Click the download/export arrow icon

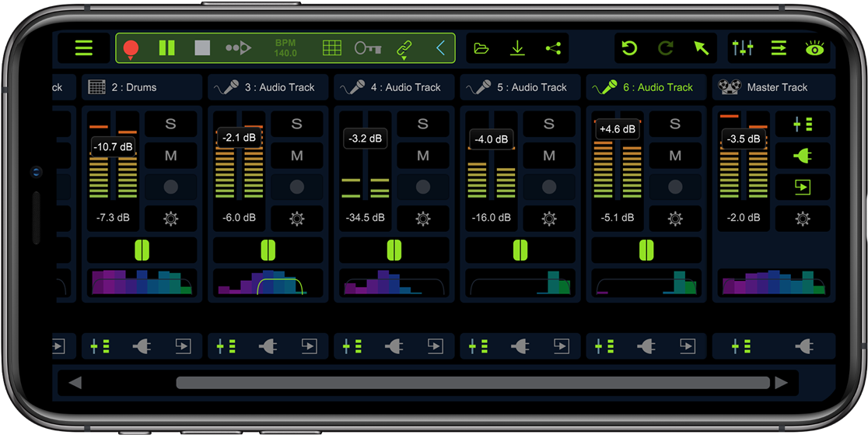pos(517,48)
